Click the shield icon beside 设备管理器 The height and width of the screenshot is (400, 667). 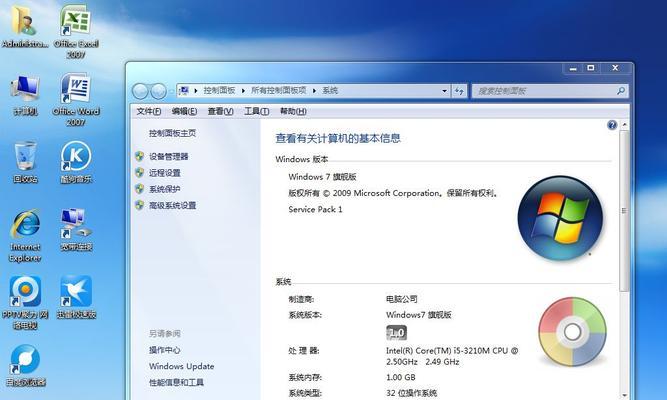[x=140, y=156]
